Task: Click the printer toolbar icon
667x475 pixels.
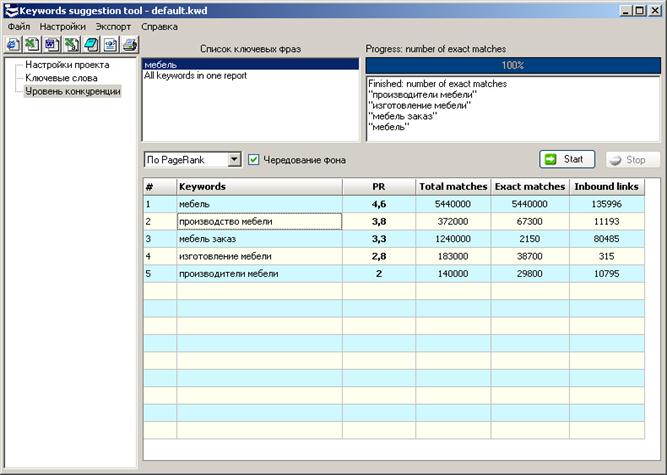Action: [128, 44]
